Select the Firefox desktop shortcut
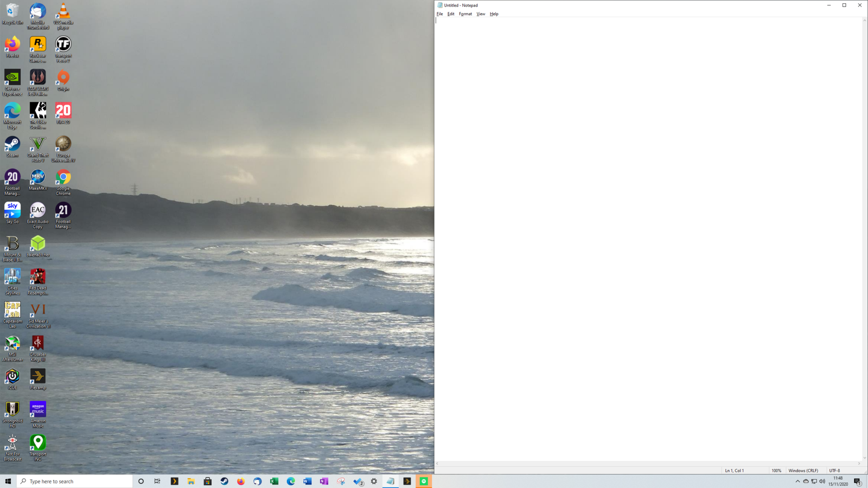Viewport: 868px width, 488px height. pyautogui.click(x=12, y=47)
